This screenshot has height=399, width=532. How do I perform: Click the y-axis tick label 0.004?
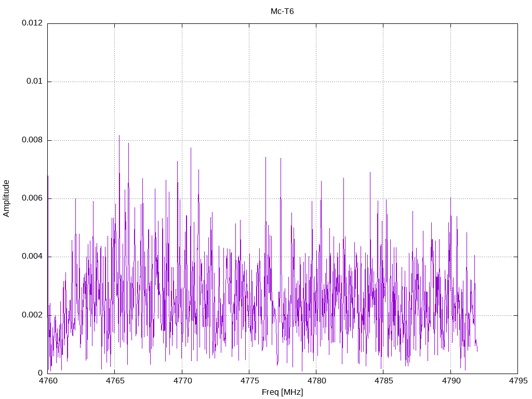pyautogui.click(x=32, y=257)
